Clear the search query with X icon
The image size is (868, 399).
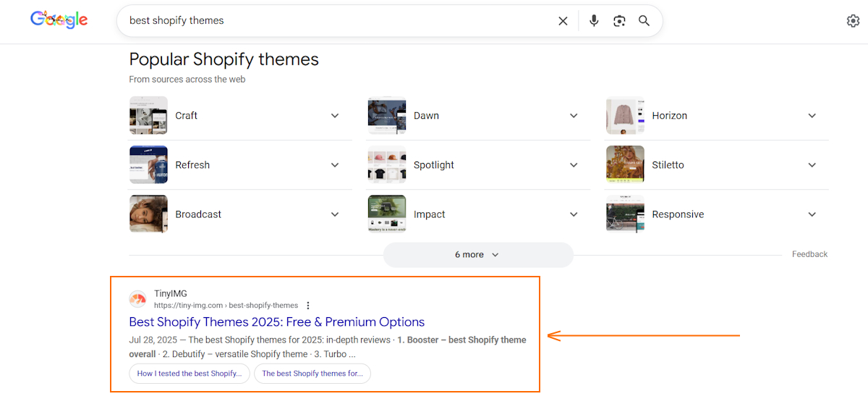(x=563, y=21)
